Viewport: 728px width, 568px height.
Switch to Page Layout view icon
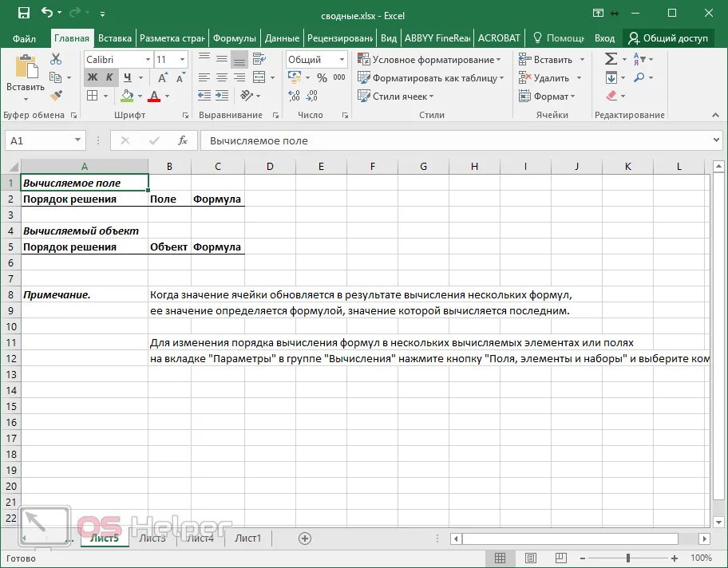pos(531,558)
